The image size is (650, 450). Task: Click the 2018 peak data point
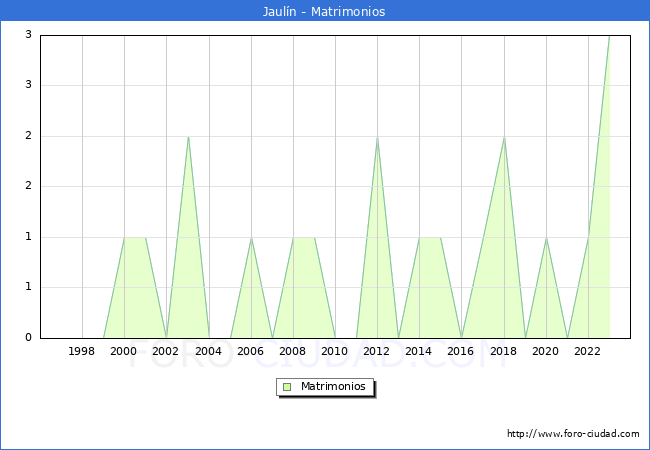point(504,137)
